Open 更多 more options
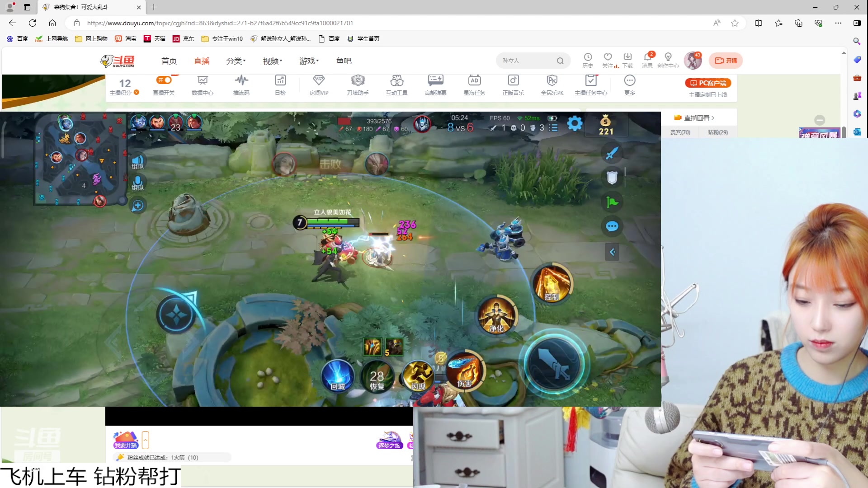868x488 pixels. coord(630,85)
